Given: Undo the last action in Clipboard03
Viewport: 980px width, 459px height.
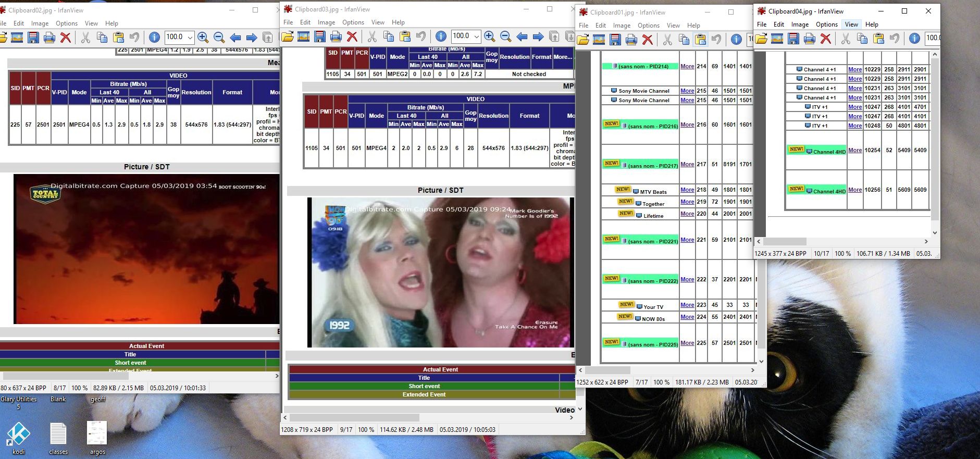Looking at the screenshot, I should tap(421, 36).
